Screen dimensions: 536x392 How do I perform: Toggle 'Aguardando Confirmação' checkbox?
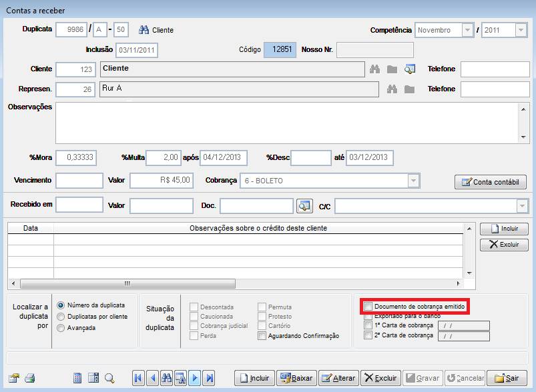point(262,335)
